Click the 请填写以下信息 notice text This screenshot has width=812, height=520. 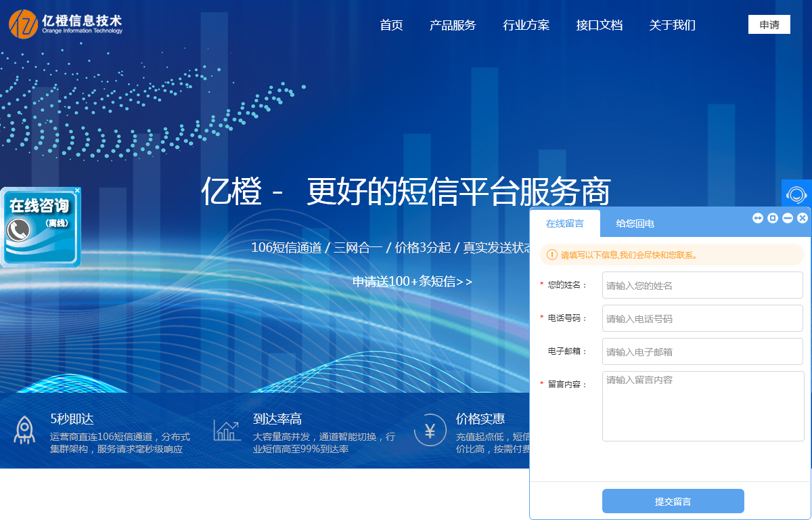629,255
